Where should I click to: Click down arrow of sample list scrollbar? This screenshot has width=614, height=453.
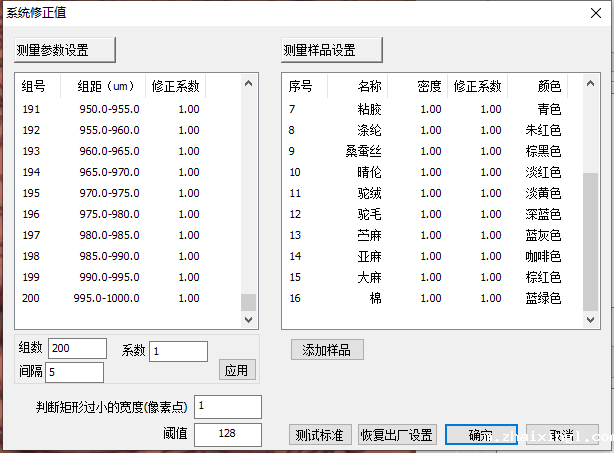590,320
